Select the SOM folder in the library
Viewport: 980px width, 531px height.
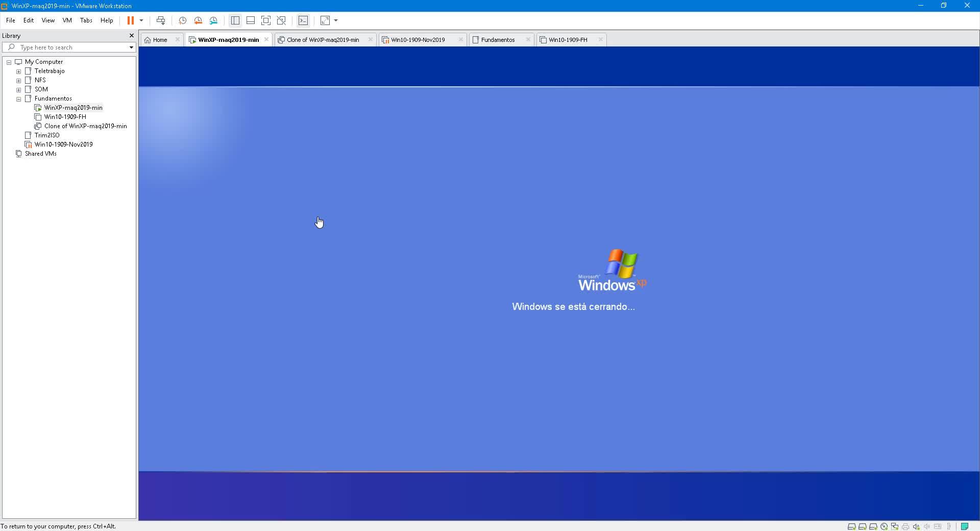[41, 89]
